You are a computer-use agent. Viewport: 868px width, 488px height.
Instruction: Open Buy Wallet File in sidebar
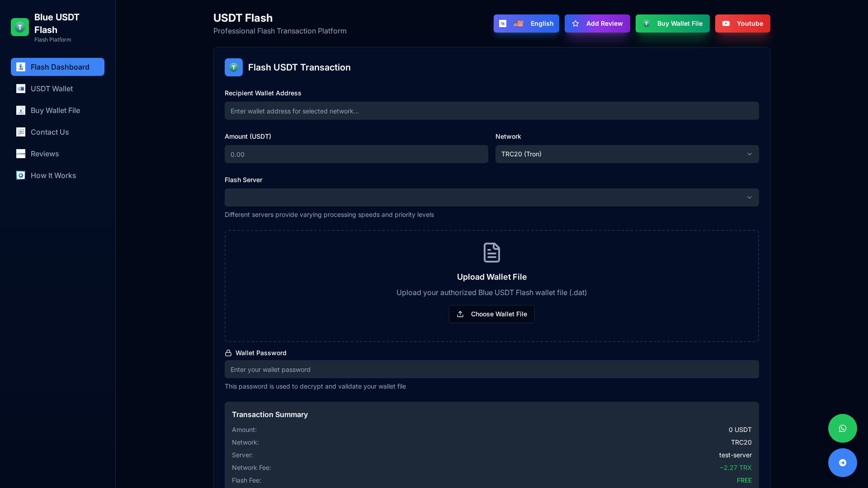coord(57,110)
